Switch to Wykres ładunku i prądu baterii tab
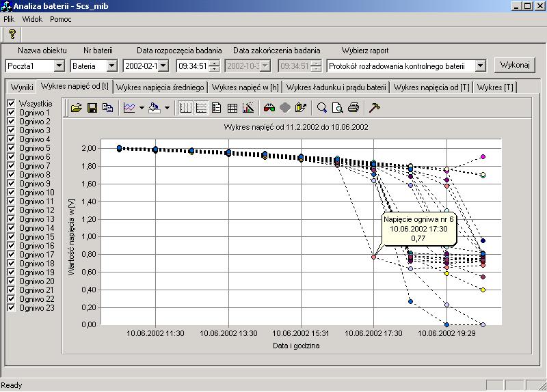The image size is (547, 392). (336, 87)
